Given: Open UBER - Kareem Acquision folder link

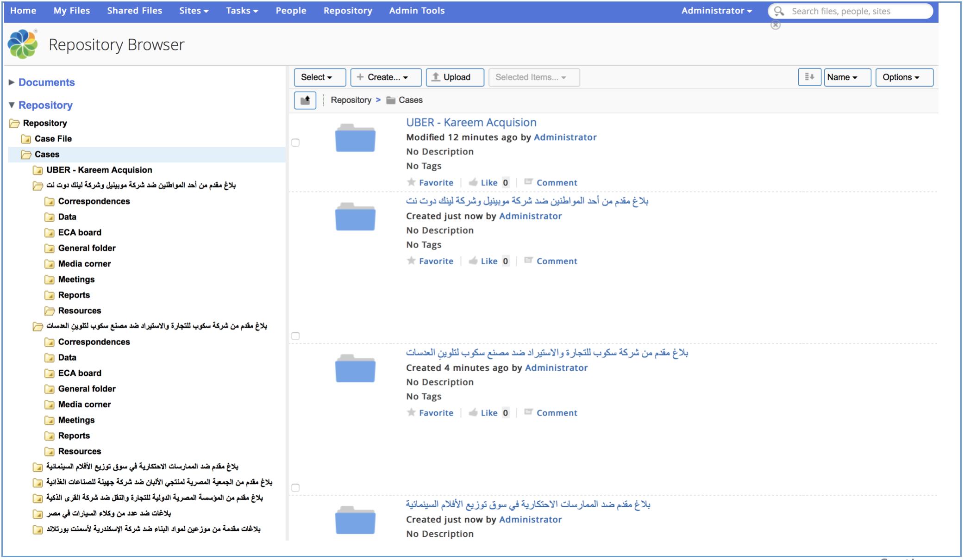Looking at the screenshot, I should coord(471,123).
